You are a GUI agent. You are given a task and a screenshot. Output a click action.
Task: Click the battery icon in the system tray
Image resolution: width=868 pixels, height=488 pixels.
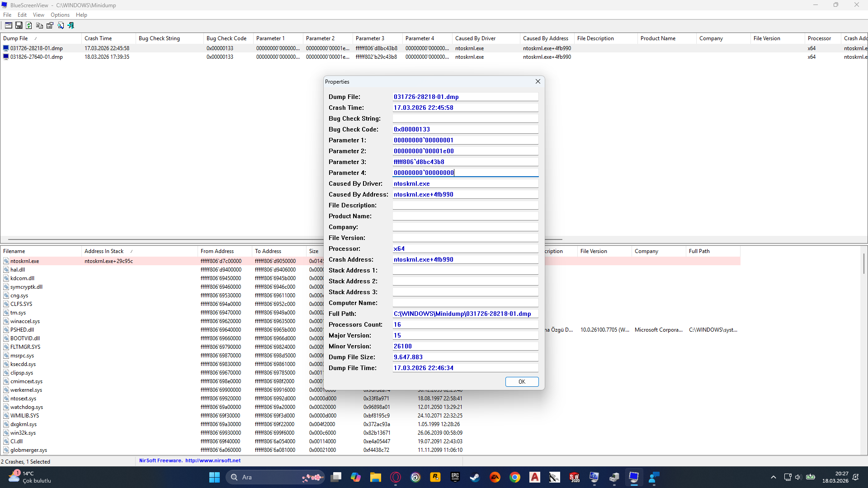(x=811, y=477)
